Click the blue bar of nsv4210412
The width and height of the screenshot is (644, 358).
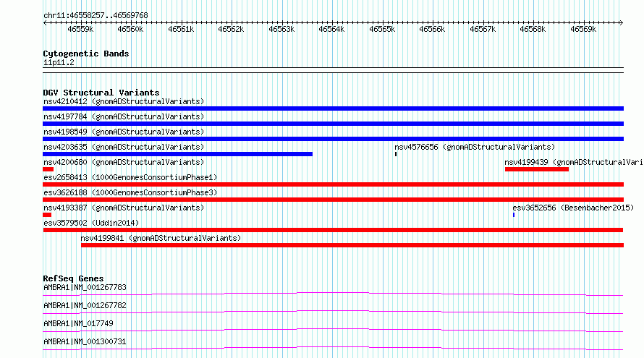(333, 108)
